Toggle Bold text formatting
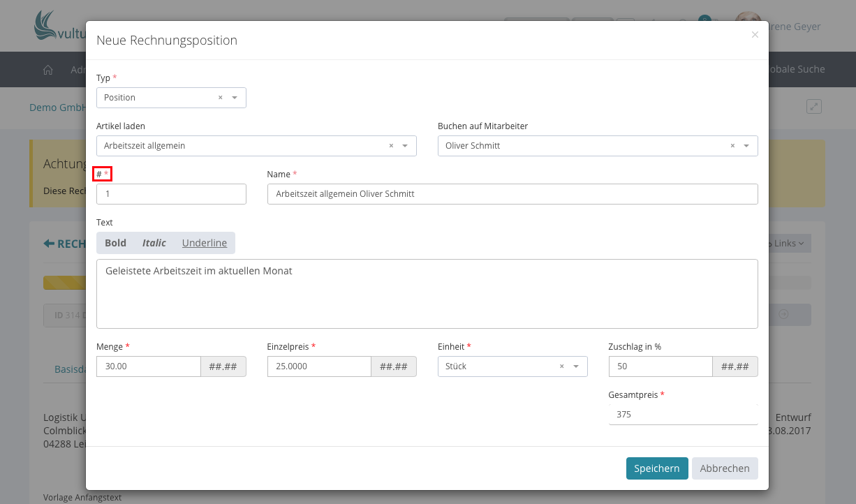 coord(115,243)
